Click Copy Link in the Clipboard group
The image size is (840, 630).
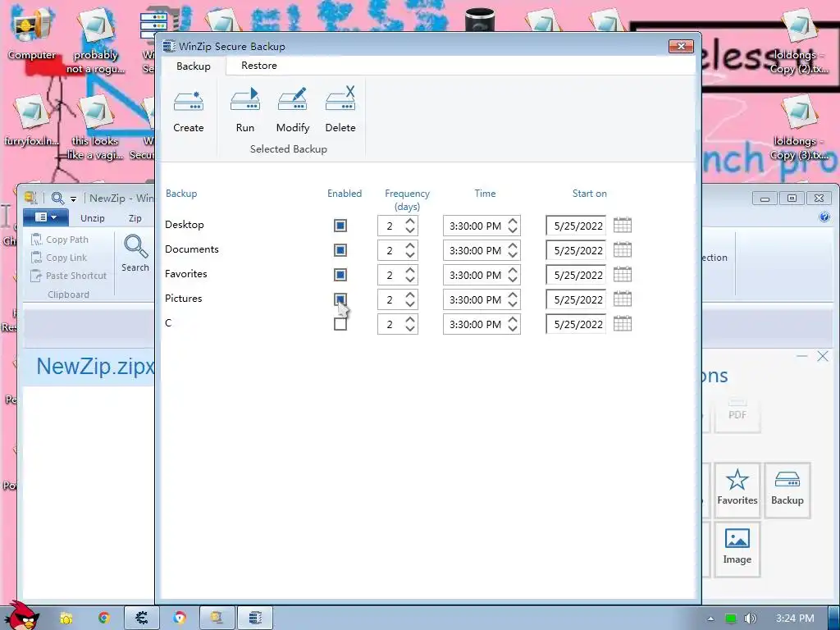coord(59,258)
